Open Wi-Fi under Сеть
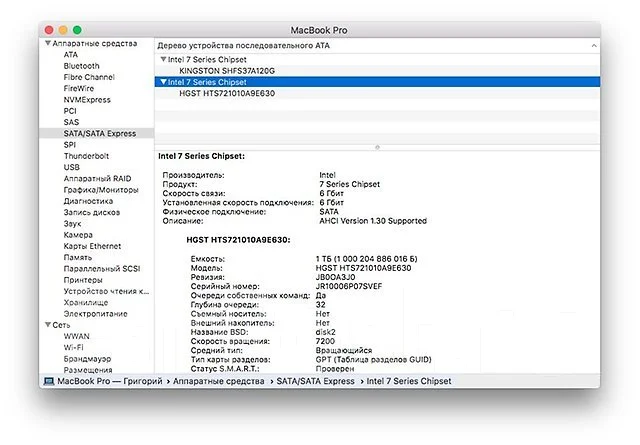 point(73,347)
